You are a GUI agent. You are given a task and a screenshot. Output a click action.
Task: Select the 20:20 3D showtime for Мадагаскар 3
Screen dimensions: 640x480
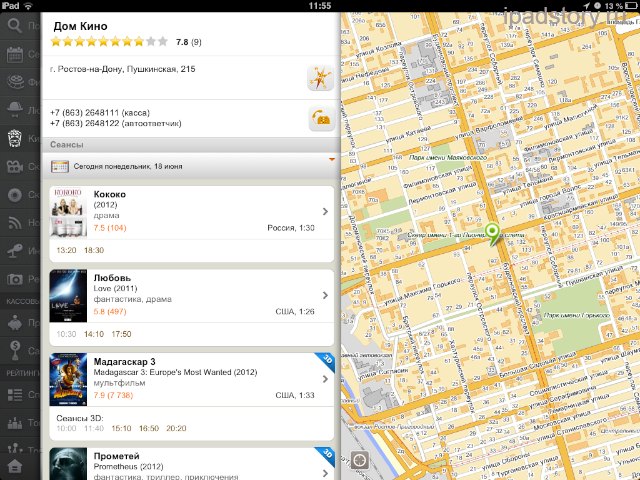pos(176,428)
